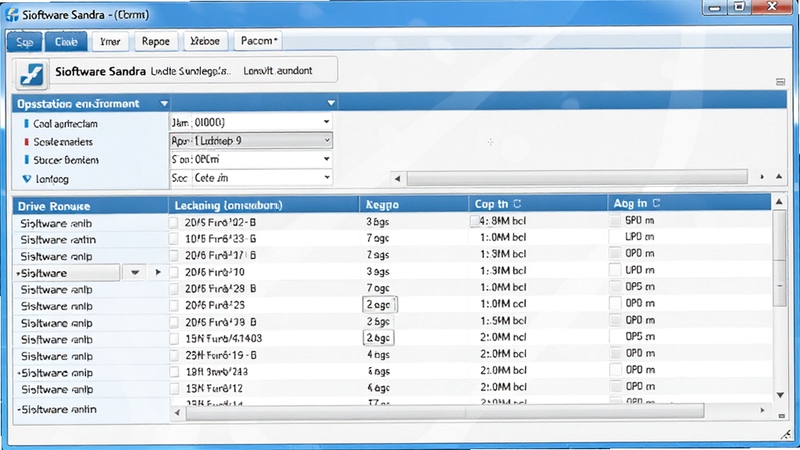Viewport: 800px width, 450px height.
Task: Click scroll-left arrow of upper scrollbar
Action: [397, 179]
